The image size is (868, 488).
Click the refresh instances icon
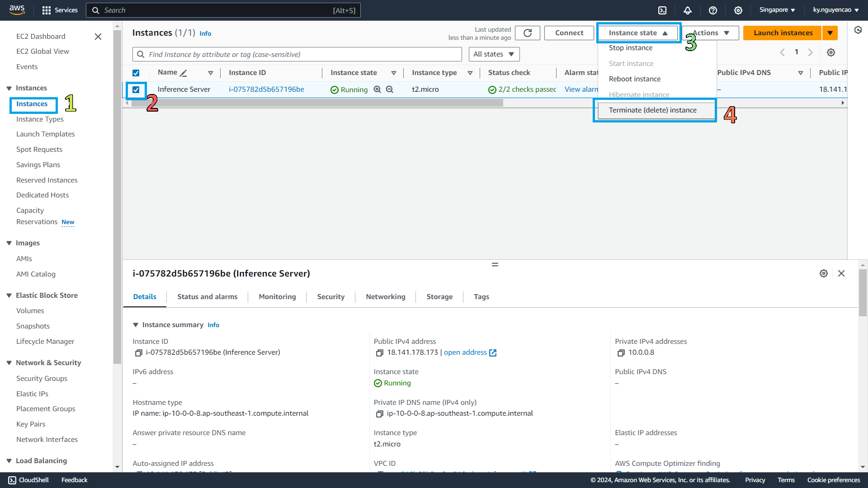(x=527, y=33)
